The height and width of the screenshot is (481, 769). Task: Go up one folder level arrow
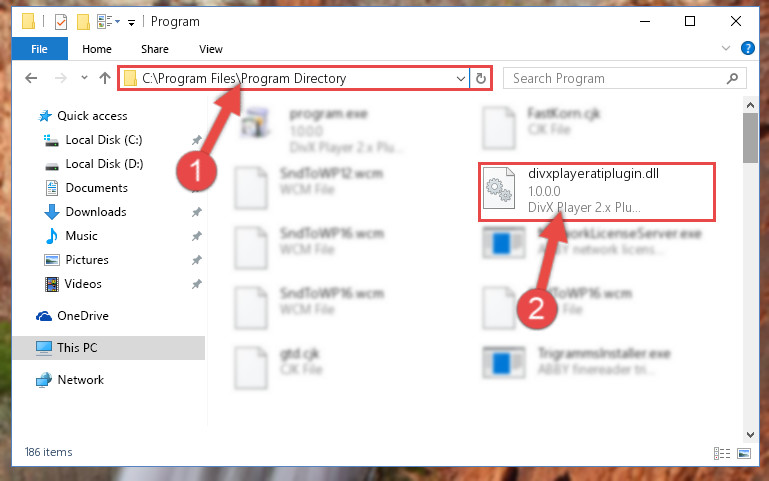click(104, 78)
